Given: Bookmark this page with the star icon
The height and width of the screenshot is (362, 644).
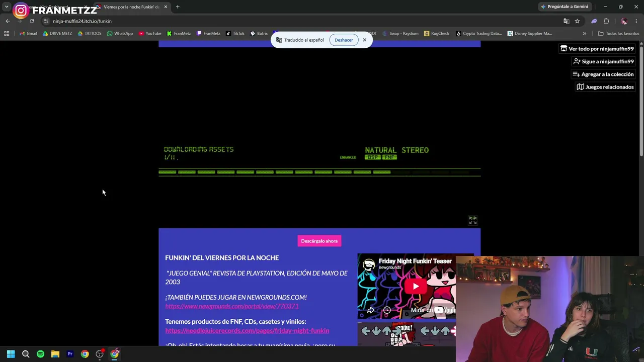Looking at the screenshot, I should point(577,21).
